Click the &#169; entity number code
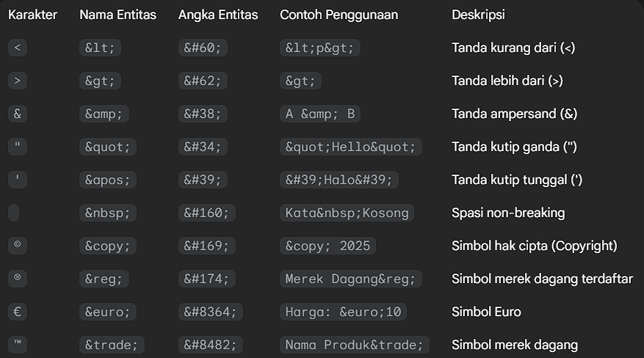 coord(206,246)
